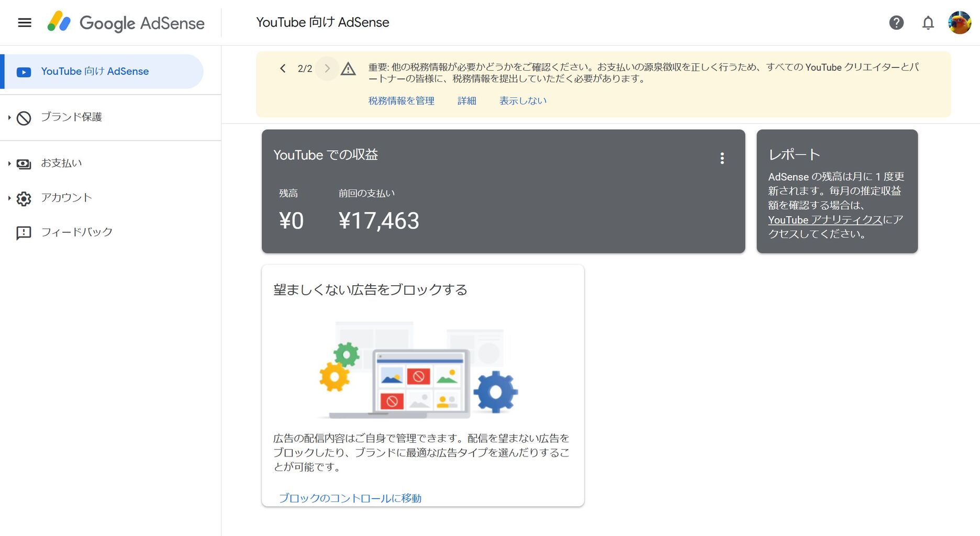Image resolution: width=980 pixels, height=536 pixels.
Task: Click the 税務情報を管理 link
Action: 402,100
